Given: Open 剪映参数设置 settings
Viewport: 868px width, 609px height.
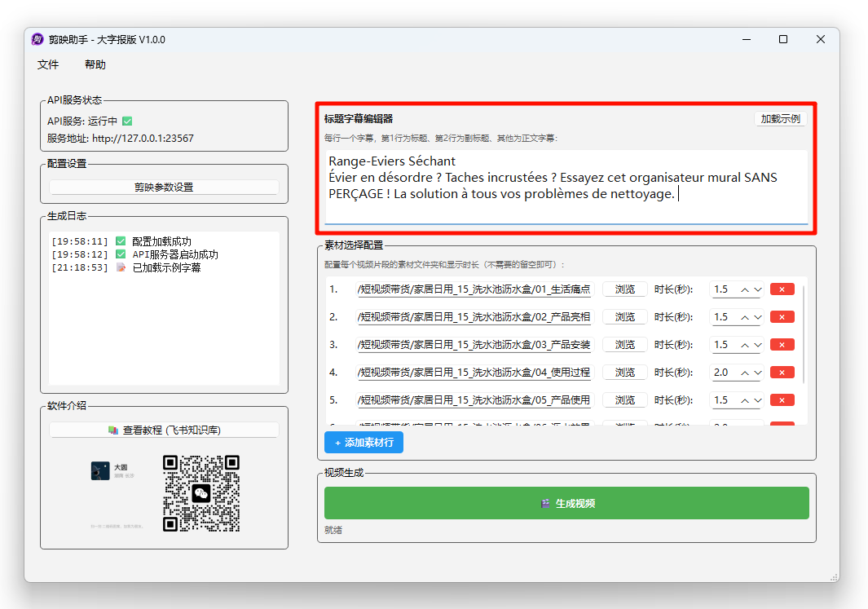Looking at the screenshot, I should tap(164, 187).
